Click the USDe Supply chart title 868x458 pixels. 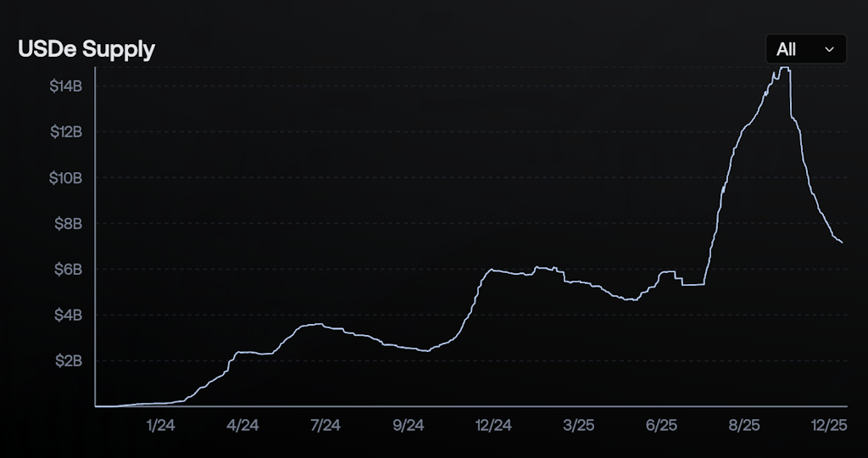(86, 49)
